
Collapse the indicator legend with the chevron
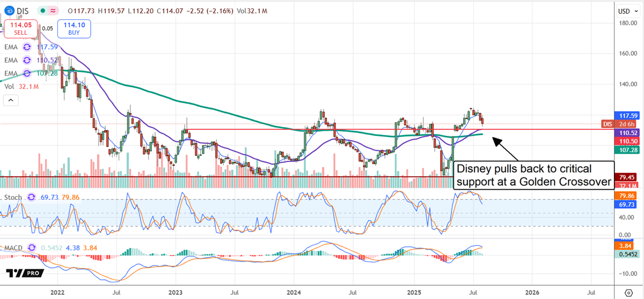coord(11,100)
